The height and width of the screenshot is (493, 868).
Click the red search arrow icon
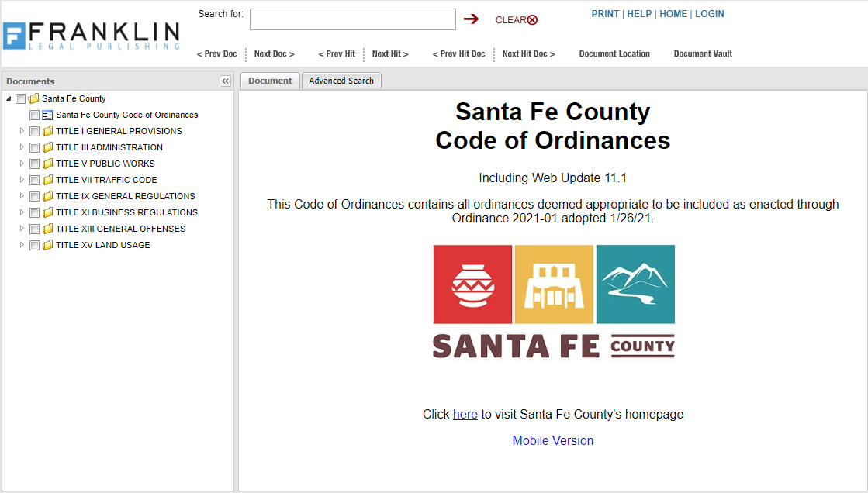472,19
